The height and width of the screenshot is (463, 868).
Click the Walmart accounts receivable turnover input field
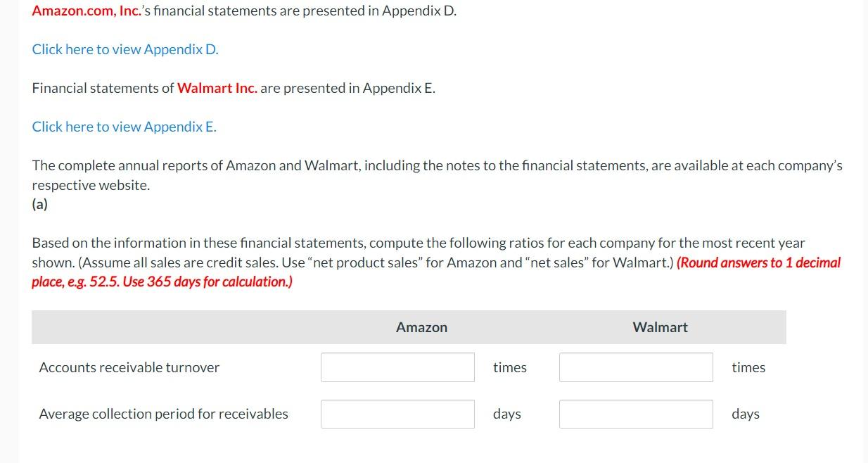pos(635,367)
